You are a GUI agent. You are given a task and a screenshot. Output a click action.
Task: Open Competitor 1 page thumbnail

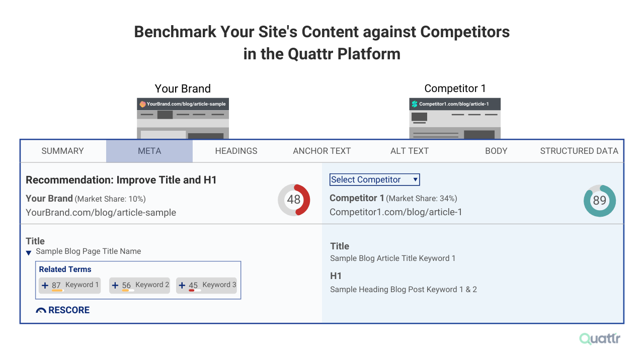pyautogui.click(x=455, y=119)
